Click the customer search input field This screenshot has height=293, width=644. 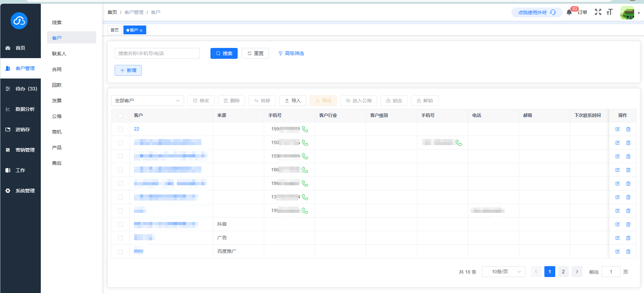click(157, 53)
